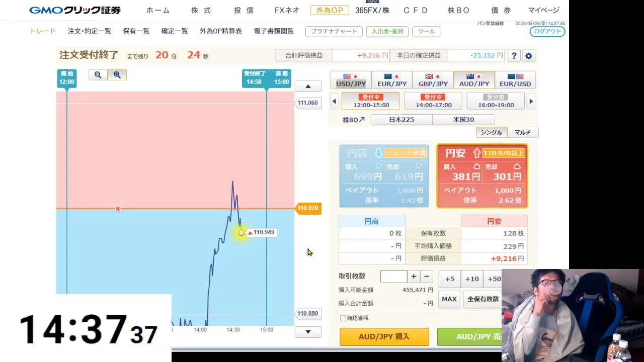The image size is (644, 362).
Task: Launch プラチナチャート
Action: (x=334, y=31)
